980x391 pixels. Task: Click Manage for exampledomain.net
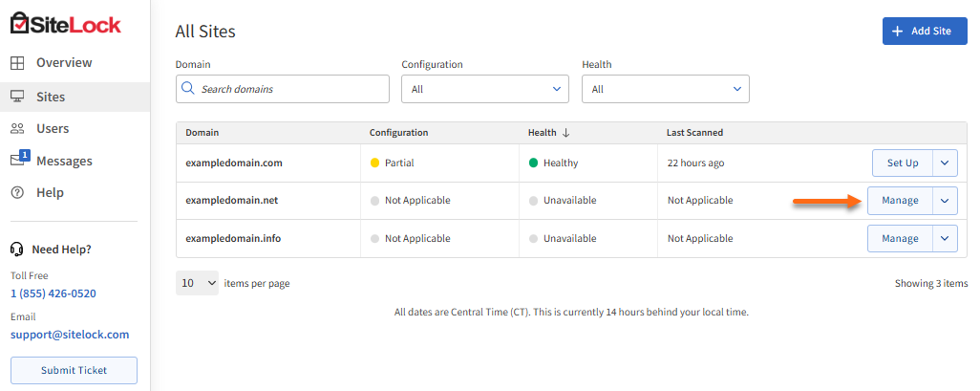900,200
